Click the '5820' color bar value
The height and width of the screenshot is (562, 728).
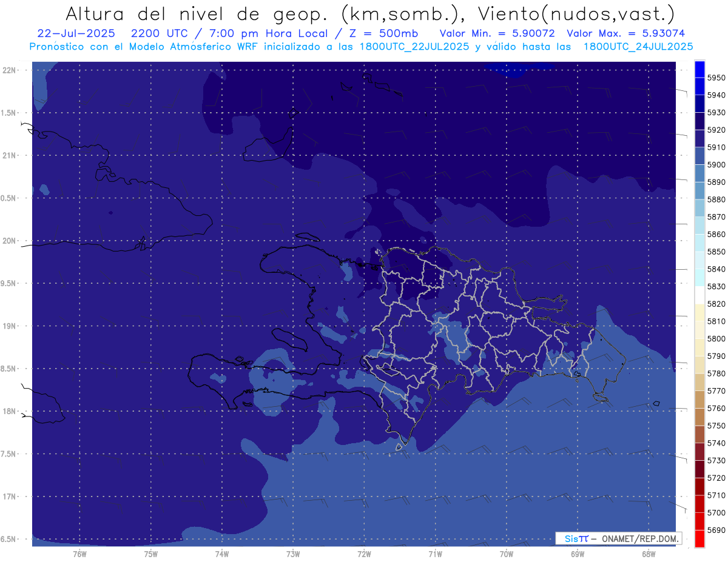(x=716, y=304)
